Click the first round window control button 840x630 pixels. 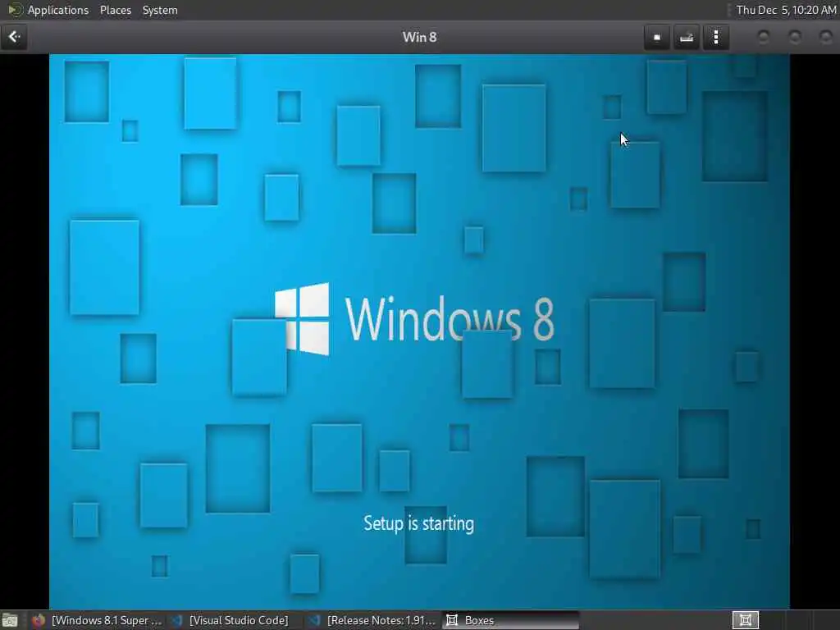click(763, 37)
